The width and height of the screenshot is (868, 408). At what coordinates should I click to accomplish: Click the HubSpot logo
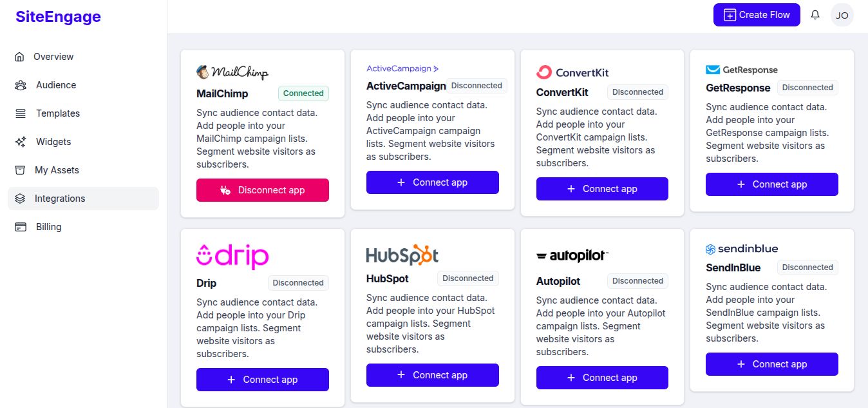point(402,255)
